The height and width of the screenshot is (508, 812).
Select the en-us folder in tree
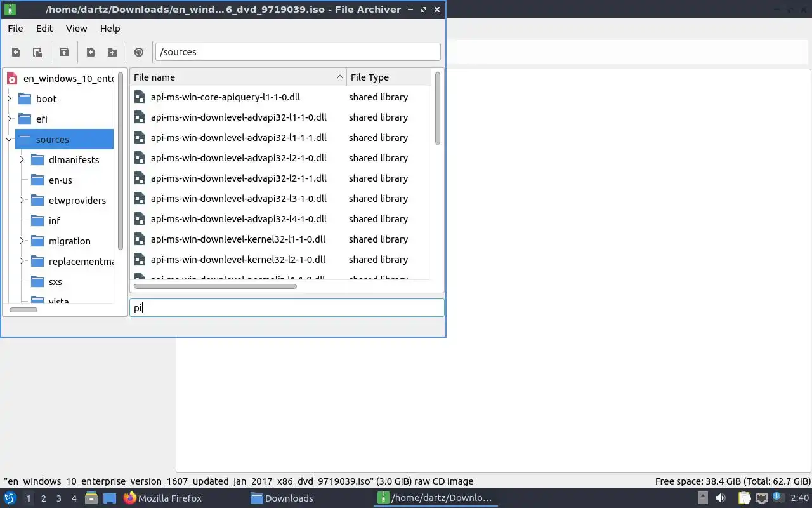pyautogui.click(x=60, y=180)
